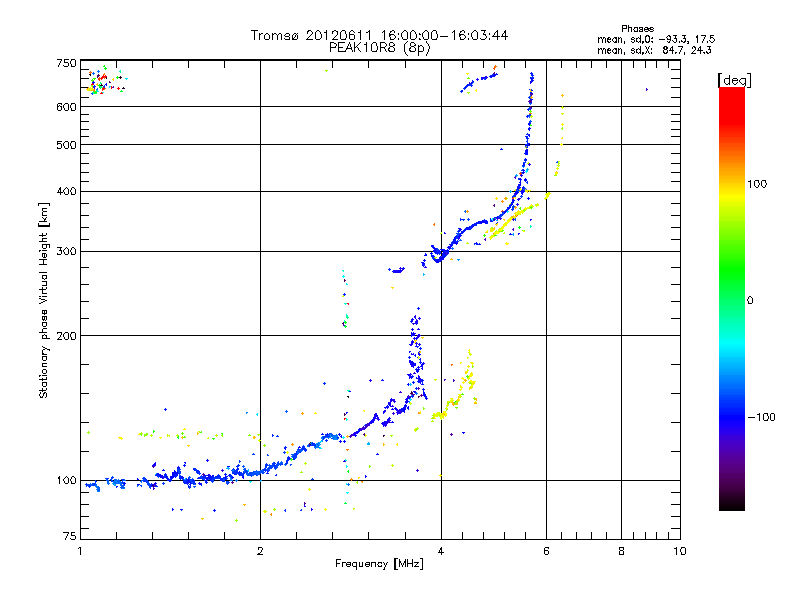The image size is (800, 600).
Task: Click the colorbar '100' tick label
Action: click(x=757, y=184)
